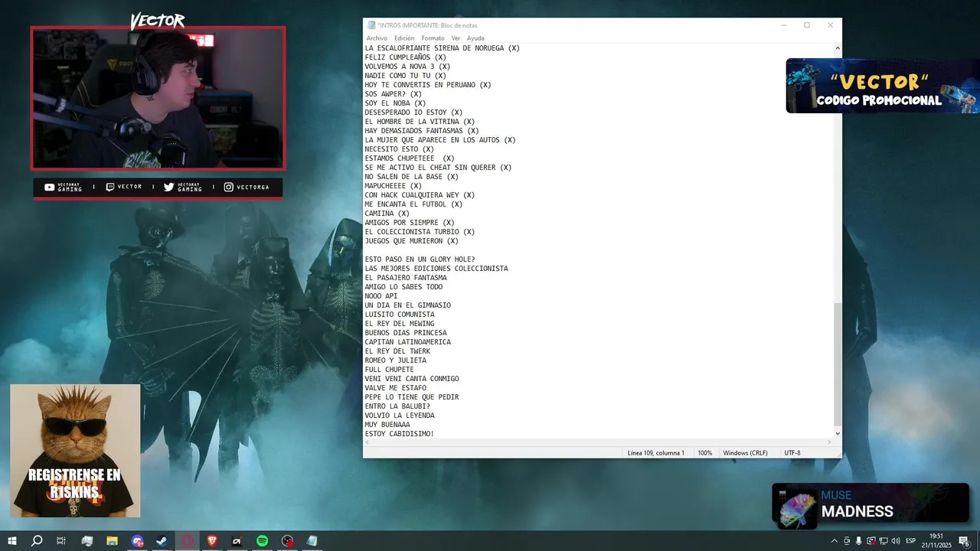Open the Ayuda menu
The height and width of the screenshot is (551, 980).
[475, 38]
